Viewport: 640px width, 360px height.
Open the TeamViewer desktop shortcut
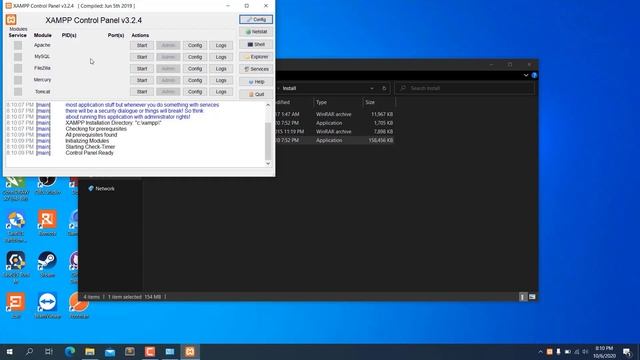click(47, 305)
